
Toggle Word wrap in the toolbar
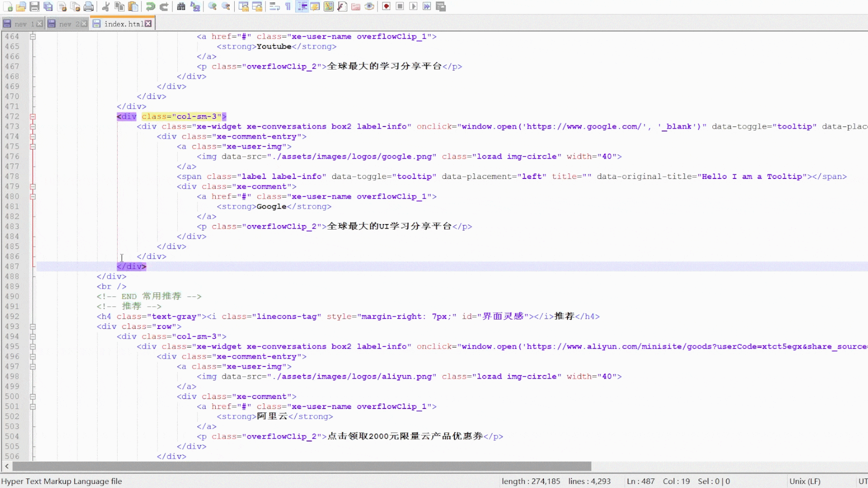click(x=274, y=6)
